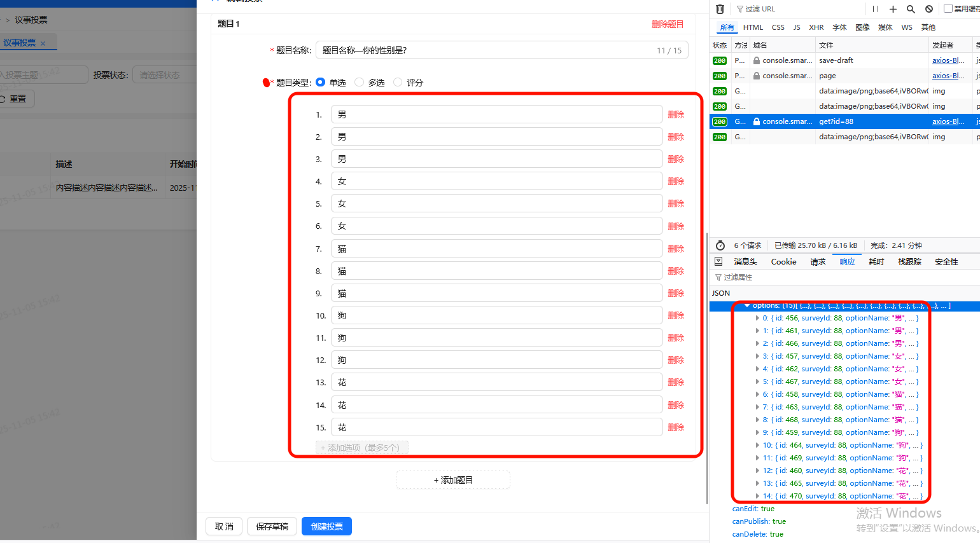Open request blocking circle-slash icon
The image size is (980, 543).
(x=929, y=9)
